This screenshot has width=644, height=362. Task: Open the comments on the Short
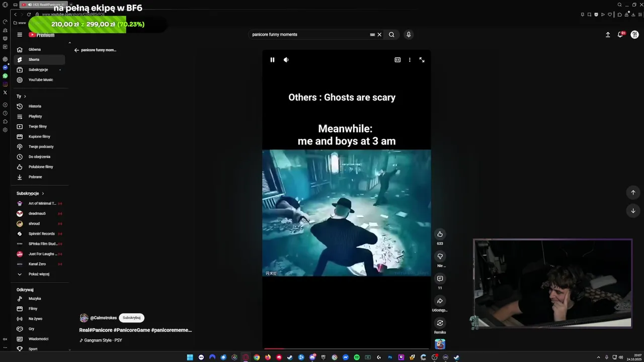point(440,279)
